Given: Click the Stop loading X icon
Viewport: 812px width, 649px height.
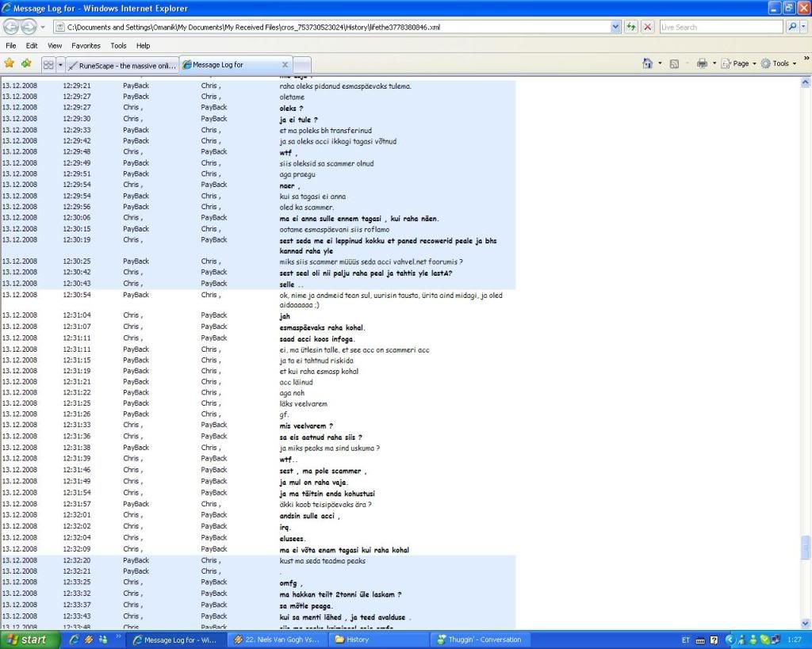Looking at the screenshot, I should [x=648, y=27].
